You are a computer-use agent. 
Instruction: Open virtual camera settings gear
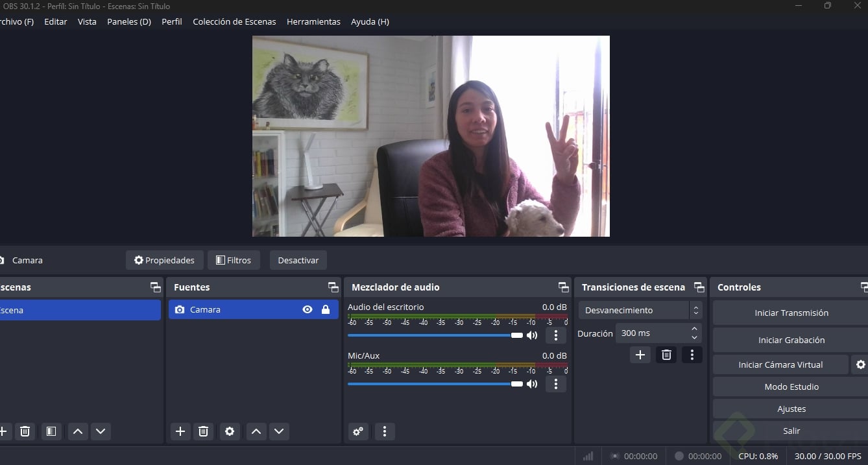click(x=860, y=364)
